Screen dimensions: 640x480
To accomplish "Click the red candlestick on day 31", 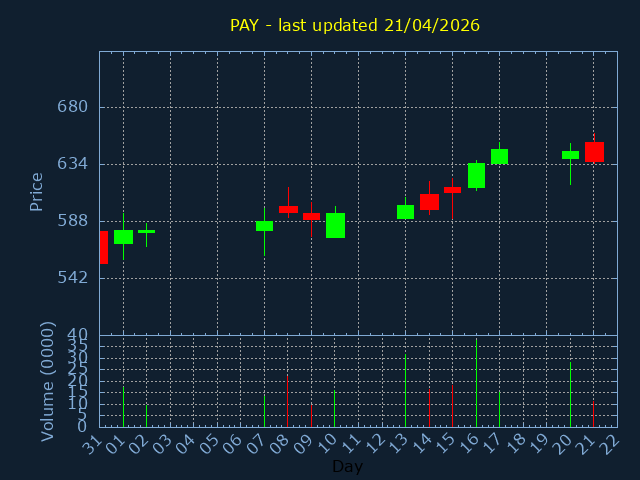I will pyautogui.click(x=103, y=247).
